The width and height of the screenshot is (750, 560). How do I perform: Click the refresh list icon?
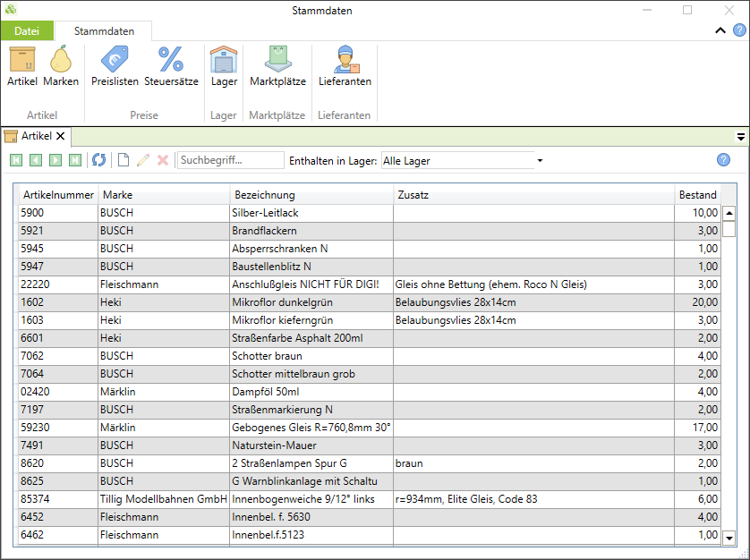click(98, 160)
